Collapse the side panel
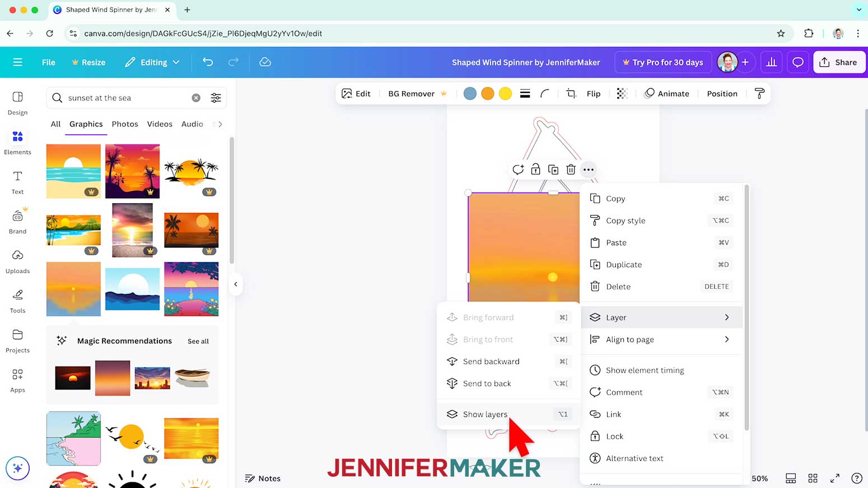 (x=236, y=284)
